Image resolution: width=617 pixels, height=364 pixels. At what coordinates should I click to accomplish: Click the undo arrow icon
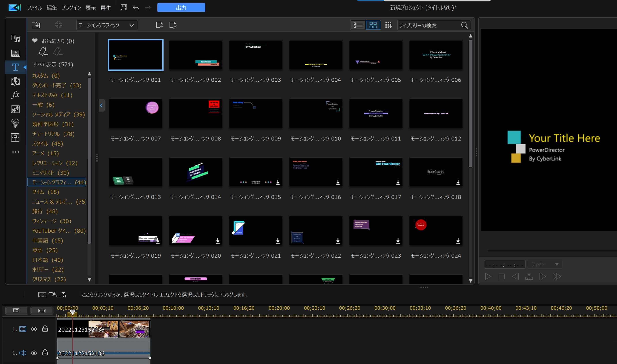click(x=136, y=8)
